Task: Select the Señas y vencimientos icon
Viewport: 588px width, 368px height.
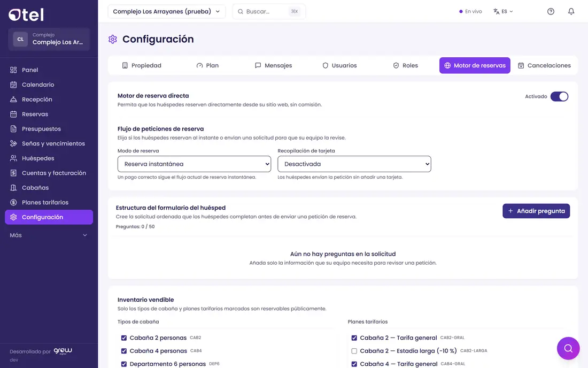Action: (x=13, y=143)
